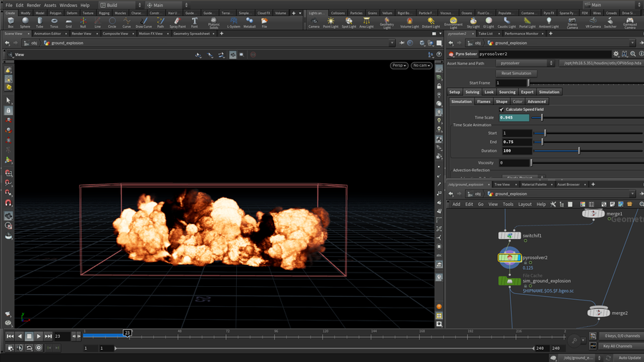Click the switchif1 node
The image size is (644, 362).
[509, 235]
